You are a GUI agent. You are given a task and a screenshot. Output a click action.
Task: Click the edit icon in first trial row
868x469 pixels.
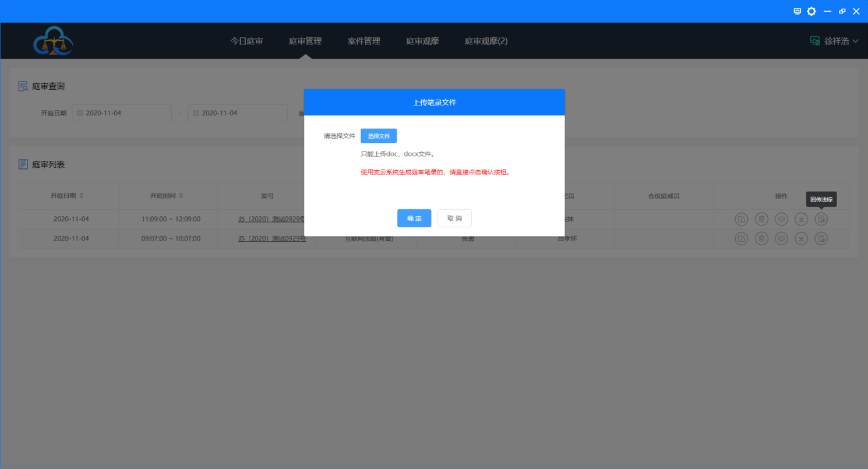coord(741,219)
